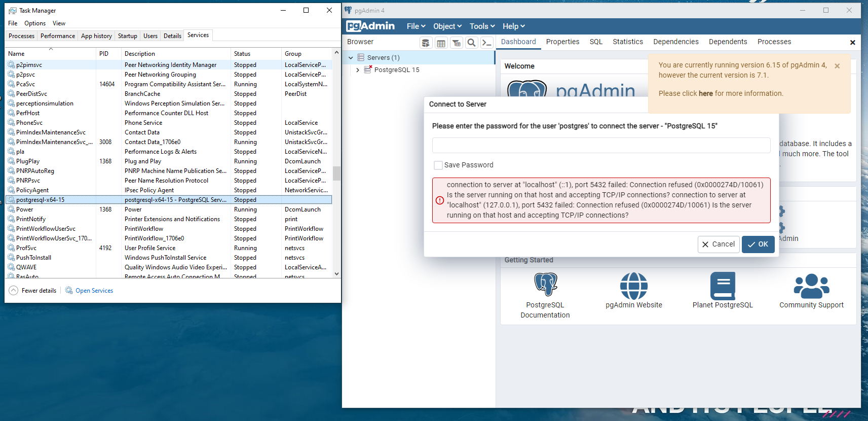Click the password input field
868x421 pixels.
click(600, 146)
